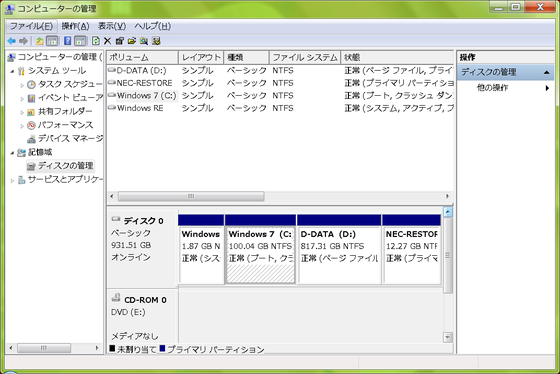Click the blue Back arrow in toolbar
The width and height of the screenshot is (560, 374).
pos(11,41)
